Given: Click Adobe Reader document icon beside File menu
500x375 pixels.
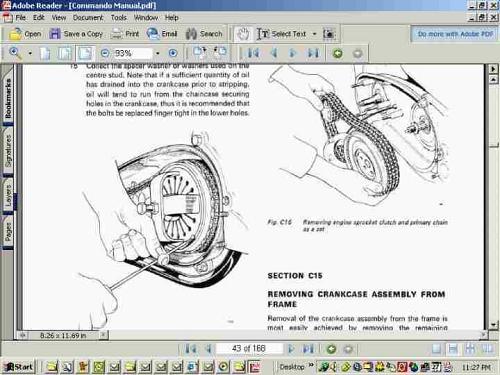Looking at the screenshot, I should [x=7, y=18].
